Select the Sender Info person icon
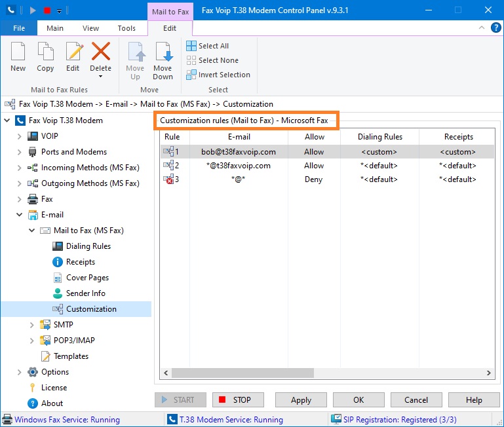Screen dimensions: 504x427 coord(58,293)
